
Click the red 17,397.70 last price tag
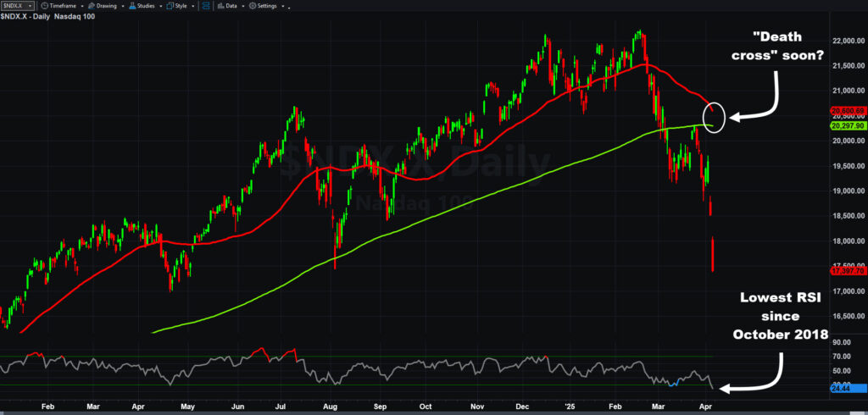(848, 271)
